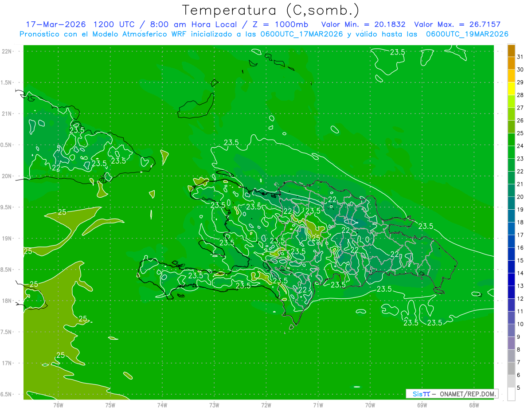
Task: Click legend value 14
Action: pyautogui.click(x=520, y=273)
